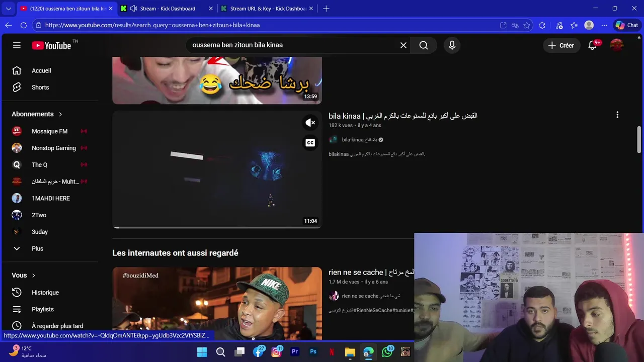Open the 13:59 laughing video thumbnail
644x362 pixels.
coord(217,80)
